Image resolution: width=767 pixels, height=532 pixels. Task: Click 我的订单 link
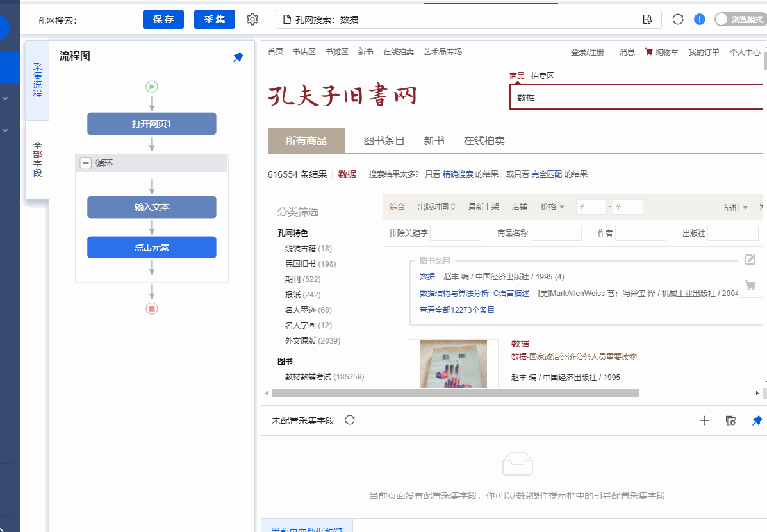click(704, 52)
